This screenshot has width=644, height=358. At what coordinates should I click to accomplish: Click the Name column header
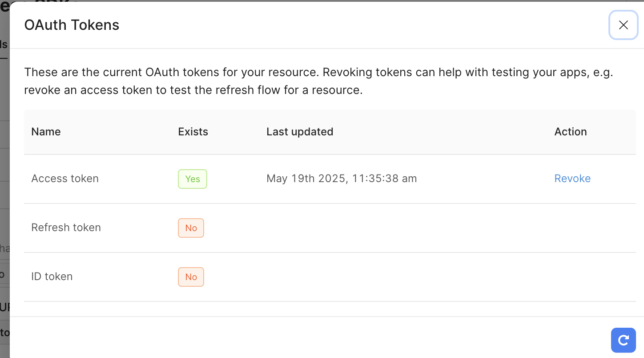tap(46, 132)
